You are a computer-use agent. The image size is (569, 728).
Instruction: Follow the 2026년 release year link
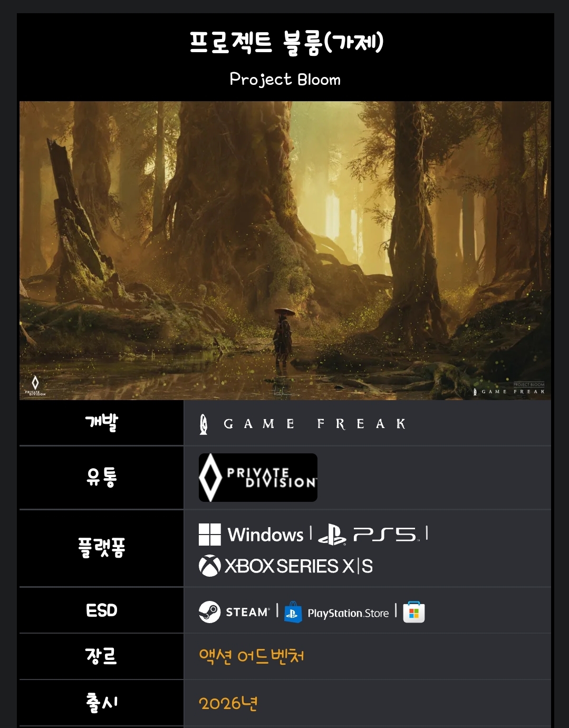(x=228, y=703)
